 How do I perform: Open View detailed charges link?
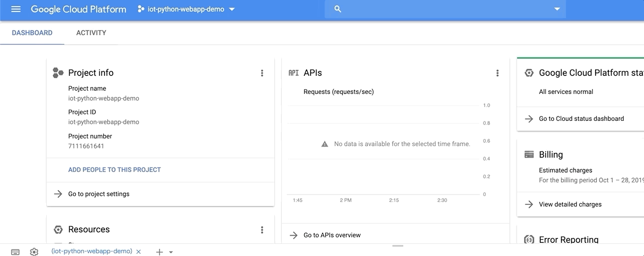(570, 204)
